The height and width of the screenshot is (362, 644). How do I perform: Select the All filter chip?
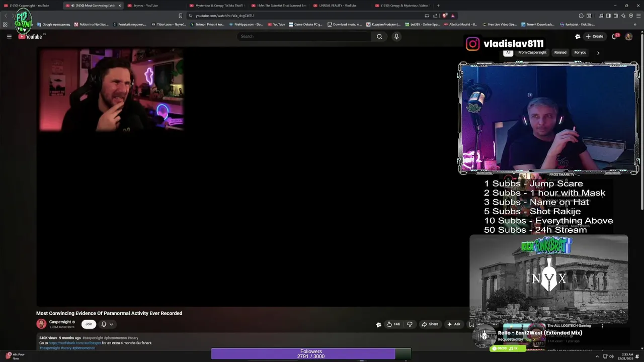pos(508,52)
